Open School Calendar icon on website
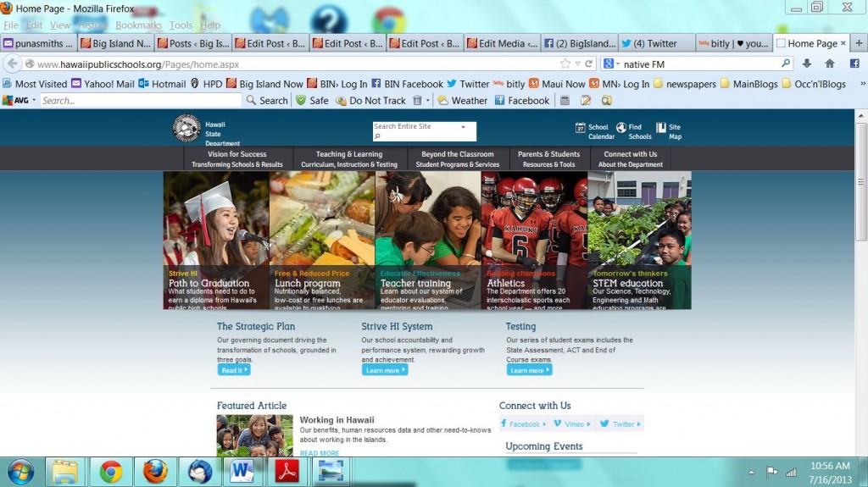868x487 pixels. [x=580, y=128]
